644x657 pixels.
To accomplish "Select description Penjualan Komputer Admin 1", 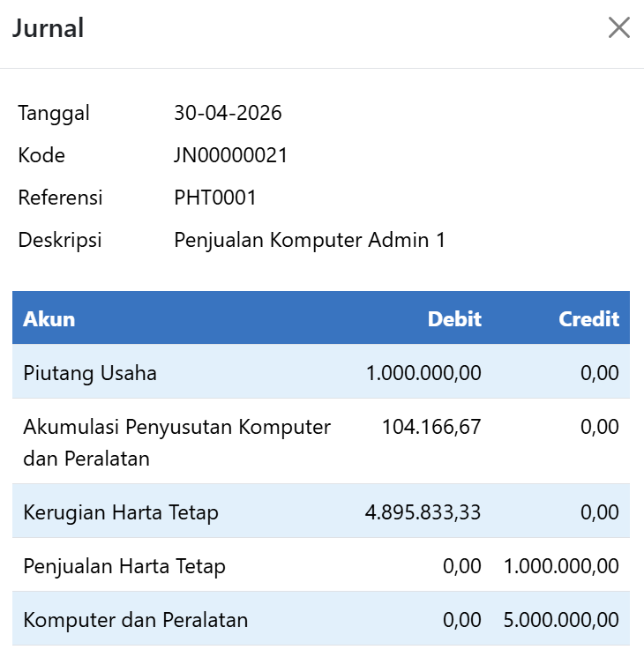I will 310,240.
